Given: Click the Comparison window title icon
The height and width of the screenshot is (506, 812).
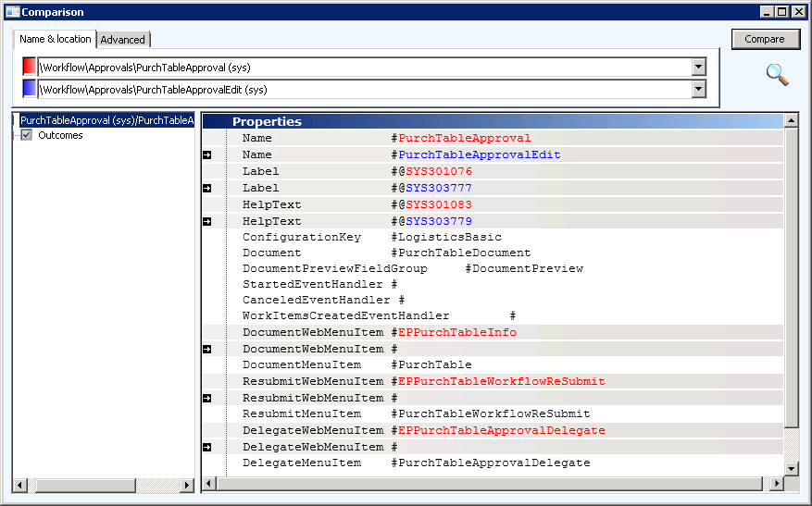Looking at the screenshot, I should [x=12, y=12].
